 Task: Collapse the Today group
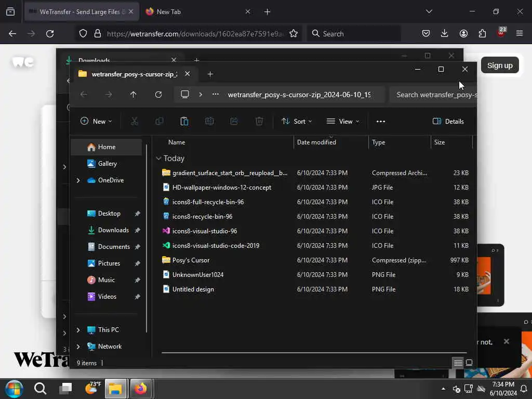pos(158,158)
